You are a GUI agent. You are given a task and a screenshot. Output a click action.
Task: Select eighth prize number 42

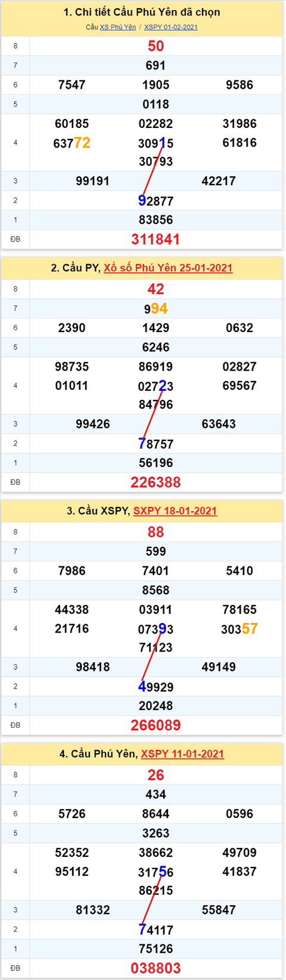[x=156, y=289]
